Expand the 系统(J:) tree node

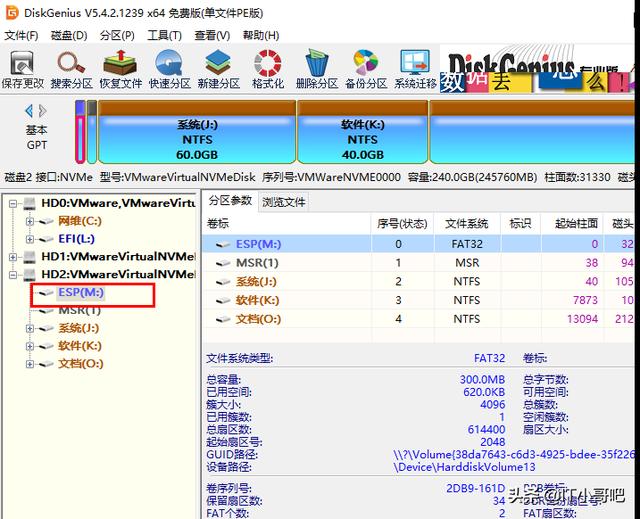pyautogui.click(x=30, y=328)
